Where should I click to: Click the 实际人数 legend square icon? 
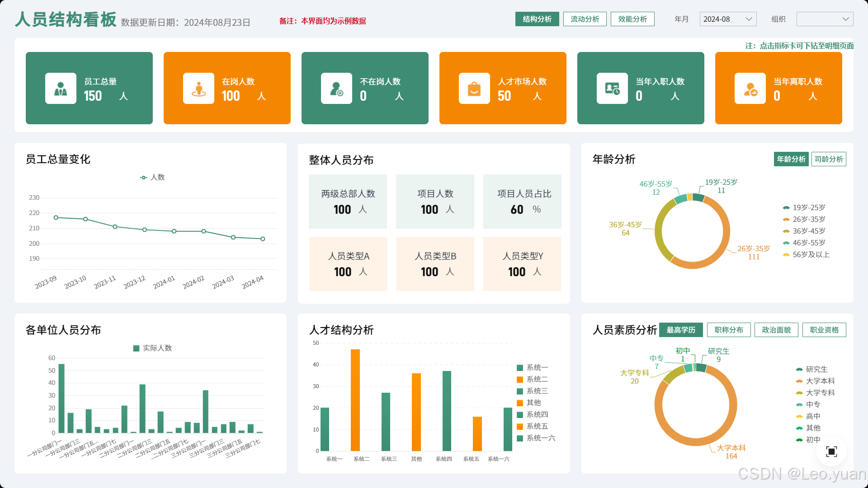[136, 348]
